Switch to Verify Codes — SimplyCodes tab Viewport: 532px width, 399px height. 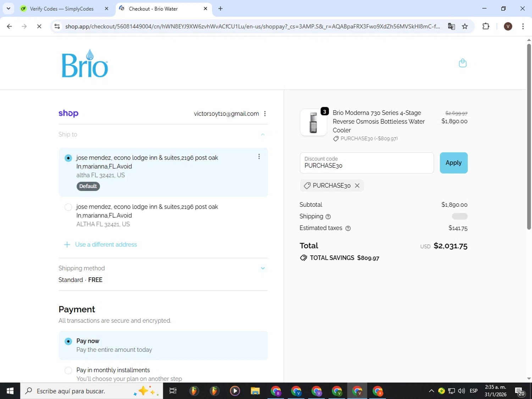(62, 9)
